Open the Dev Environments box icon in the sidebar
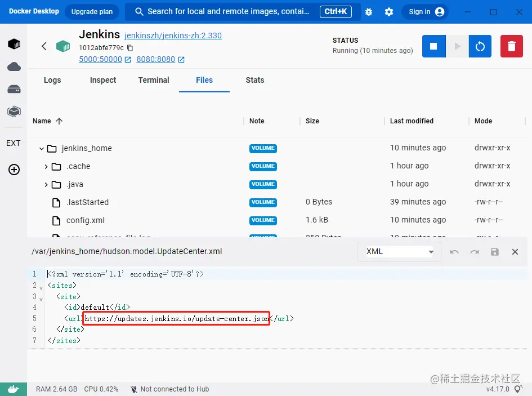This screenshot has width=532, height=396. [x=14, y=112]
